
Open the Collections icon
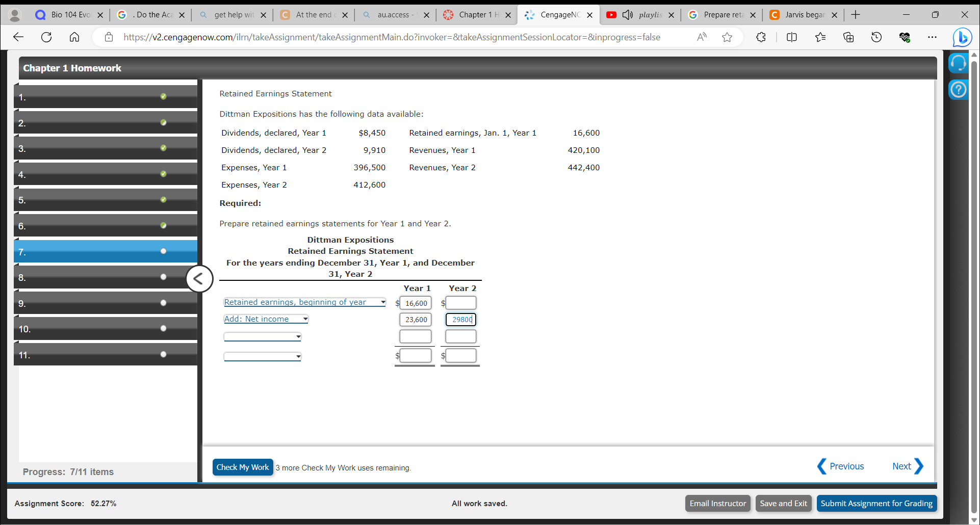(848, 37)
